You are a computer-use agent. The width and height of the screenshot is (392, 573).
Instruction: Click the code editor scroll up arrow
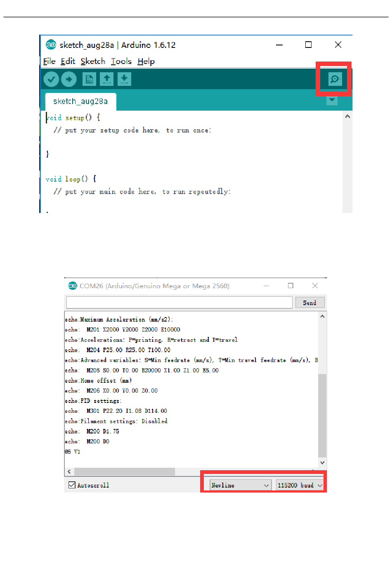347,116
